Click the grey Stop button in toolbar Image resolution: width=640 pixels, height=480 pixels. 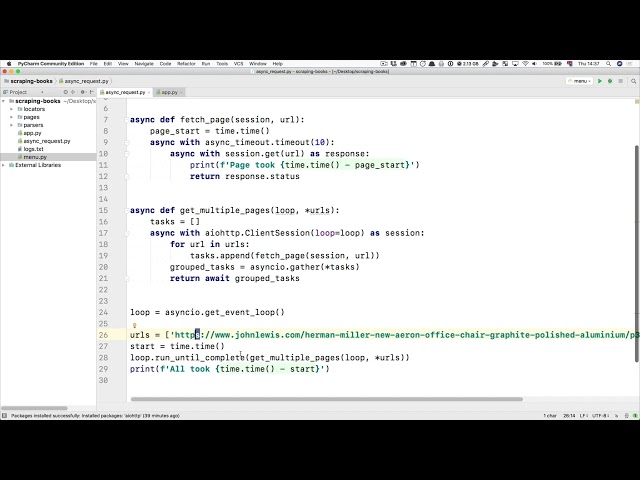pos(620,81)
